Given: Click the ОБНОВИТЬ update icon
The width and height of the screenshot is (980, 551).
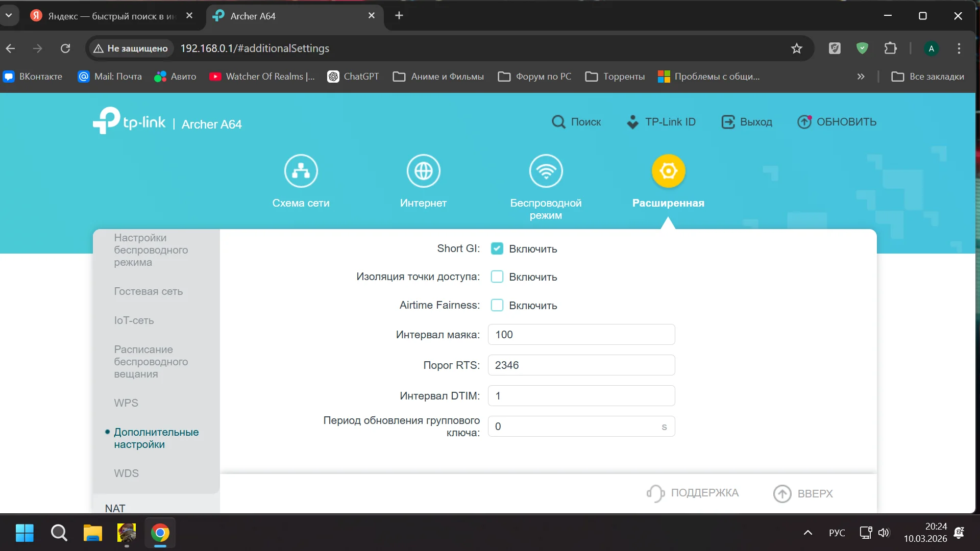Looking at the screenshot, I should 804,122.
